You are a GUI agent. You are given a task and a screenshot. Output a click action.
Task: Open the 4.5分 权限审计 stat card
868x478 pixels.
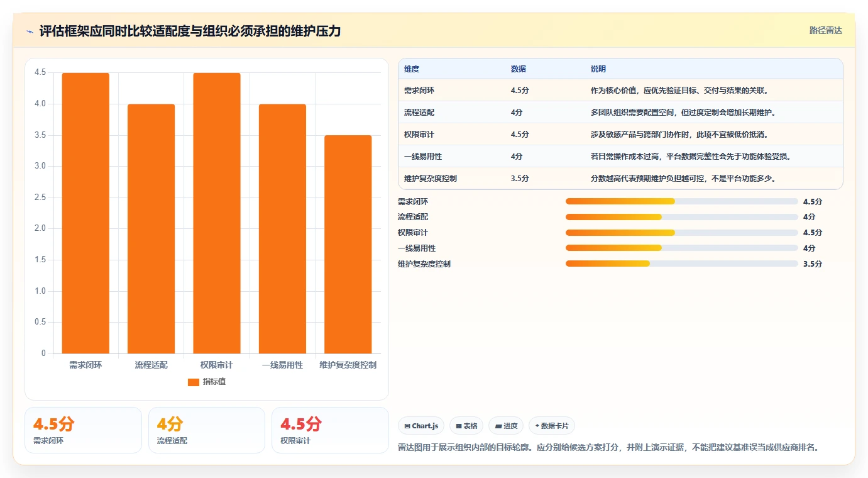pyautogui.click(x=330, y=430)
